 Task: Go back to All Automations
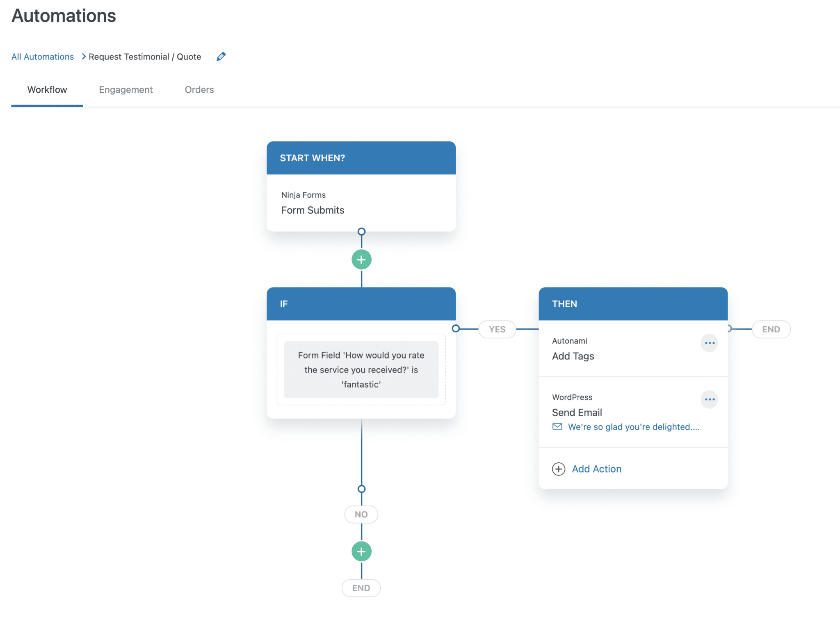pos(43,57)
